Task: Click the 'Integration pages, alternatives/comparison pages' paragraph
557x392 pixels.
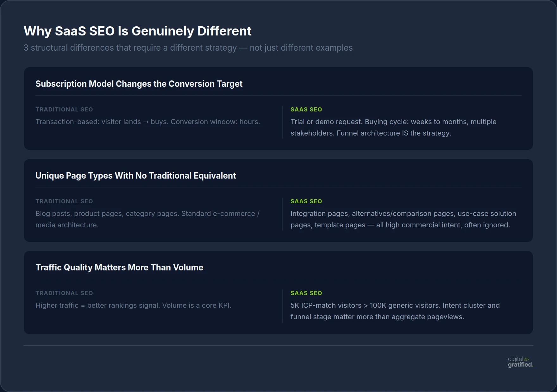Action: pyautogui.click(x=403, y=219)
